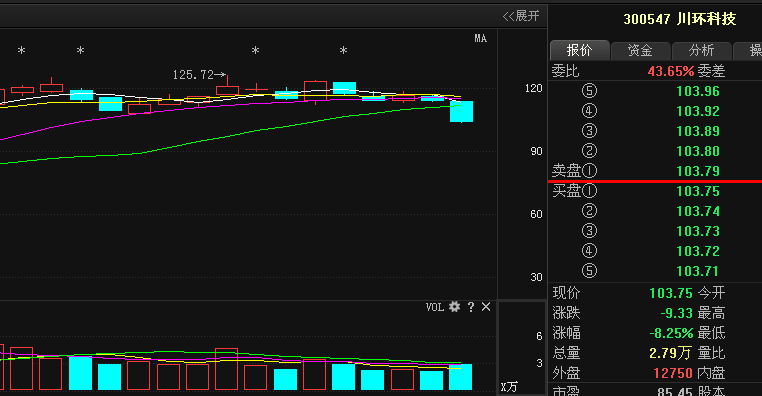Select buy one price 103.75
The width and height of the screenshot is (762, 396).
click(x=698, y=191)
